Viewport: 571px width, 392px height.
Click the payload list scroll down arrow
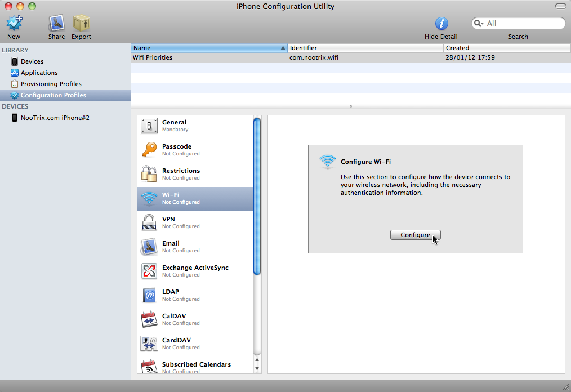click(257, 368)
